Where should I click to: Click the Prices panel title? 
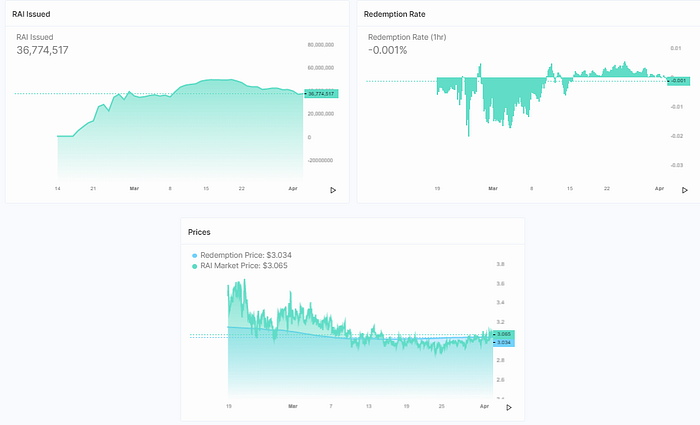(199, 232)
